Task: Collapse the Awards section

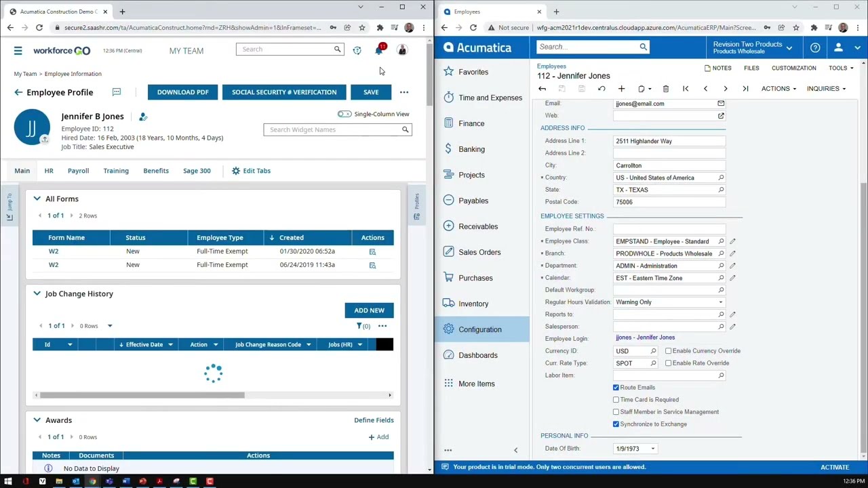Action: point(37,420)
